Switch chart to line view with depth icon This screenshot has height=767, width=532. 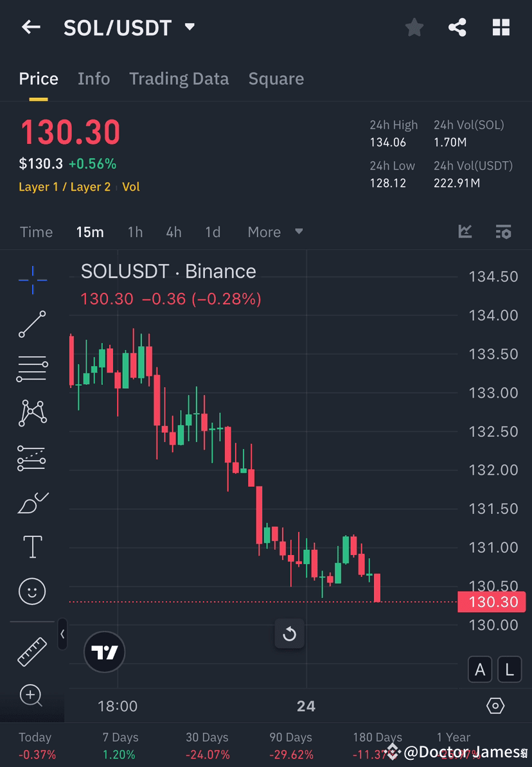pos(465,232)
